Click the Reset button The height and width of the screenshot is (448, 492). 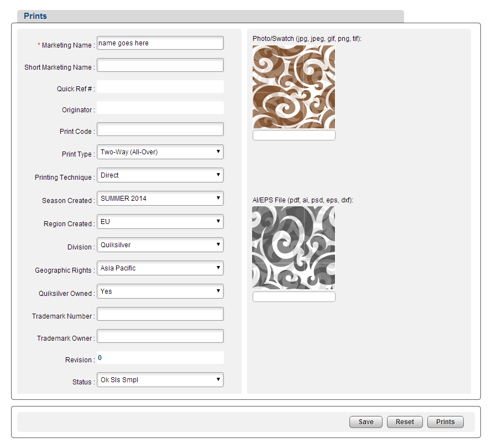pos(405,422)
